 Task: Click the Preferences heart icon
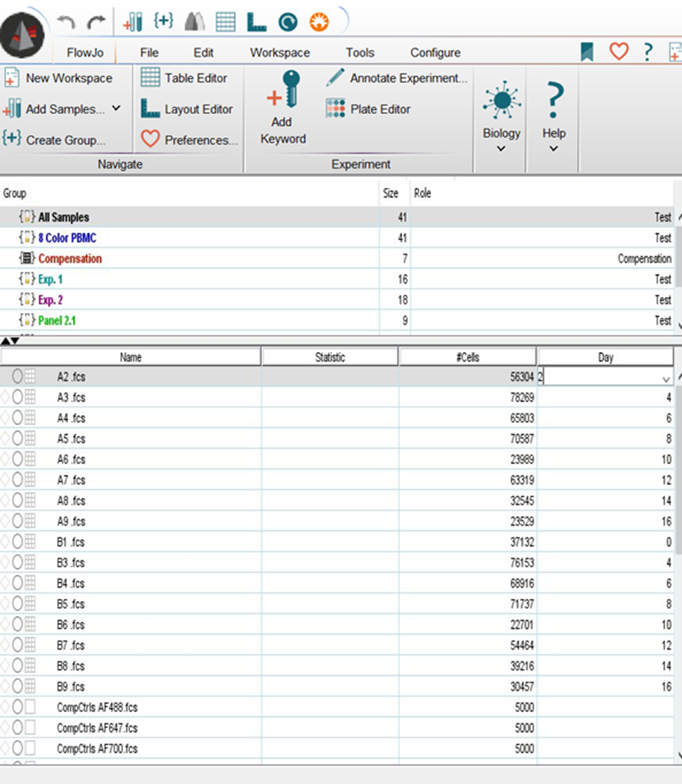[150, 139]
